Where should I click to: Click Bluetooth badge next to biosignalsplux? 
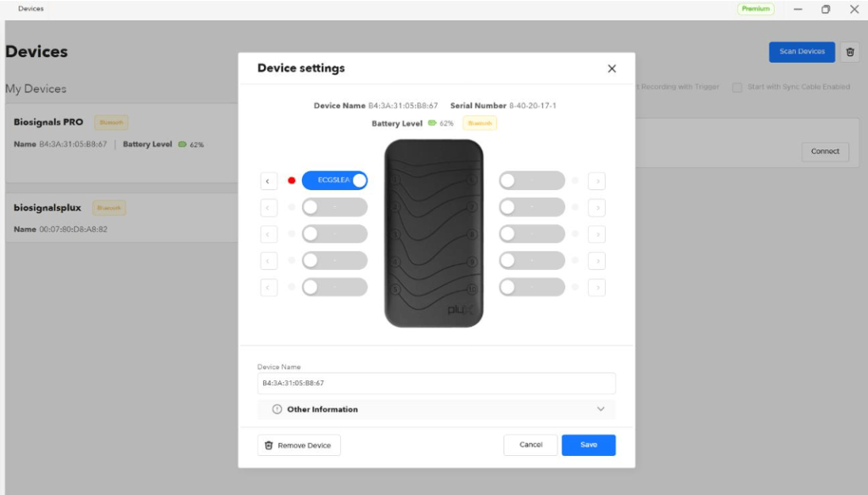point(109,208)
